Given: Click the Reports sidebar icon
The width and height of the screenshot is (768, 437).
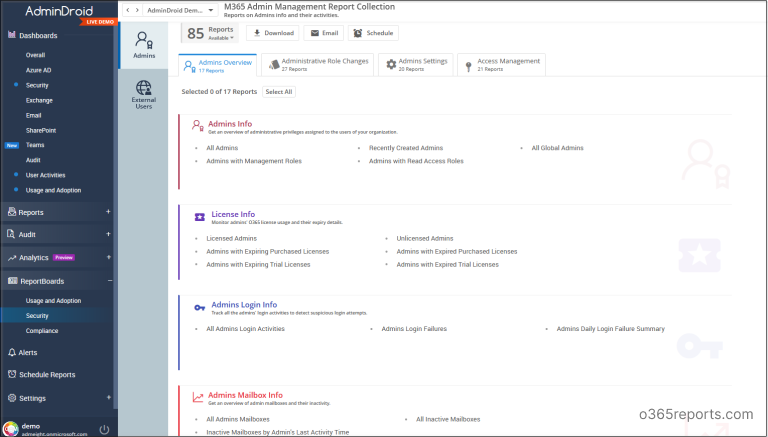Looking at the screenshot, I should coord(12,212).
